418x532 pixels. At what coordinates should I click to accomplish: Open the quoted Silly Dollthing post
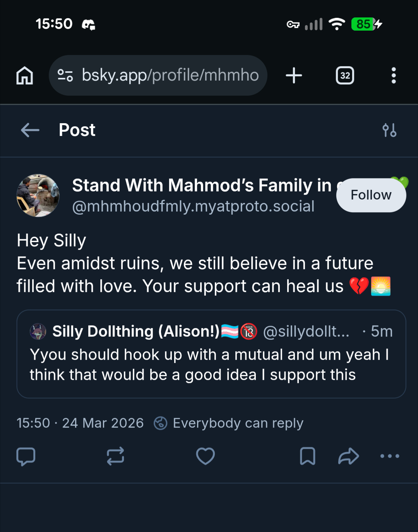coord(211,364)
